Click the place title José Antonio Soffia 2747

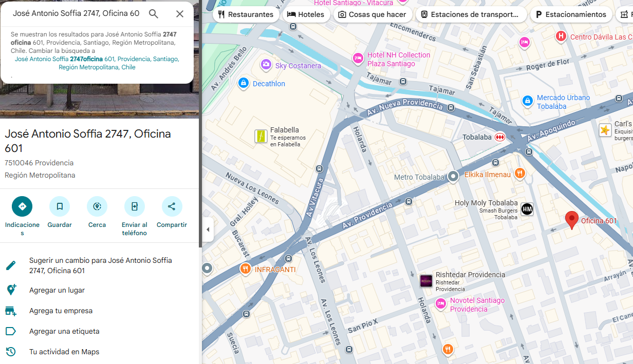88,141
